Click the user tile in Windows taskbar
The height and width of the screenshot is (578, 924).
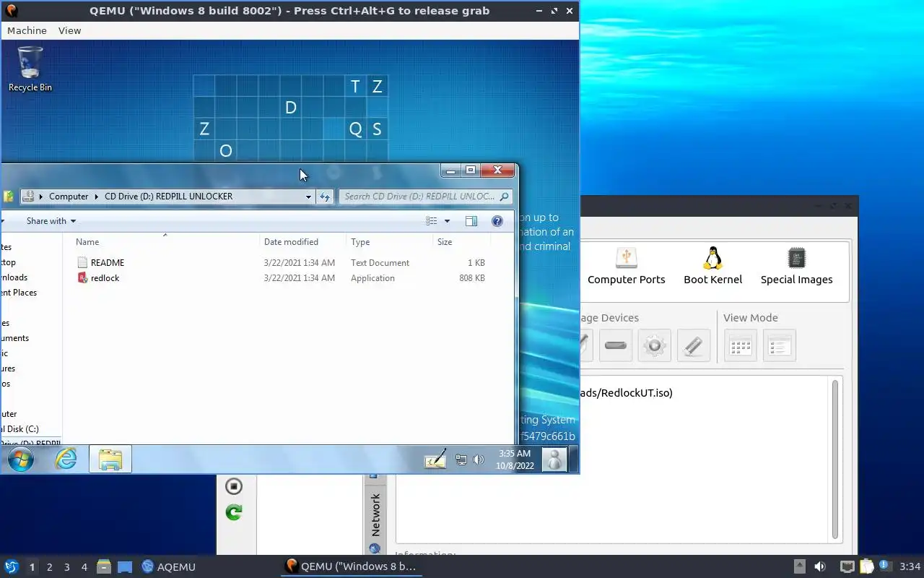(554, 460)
